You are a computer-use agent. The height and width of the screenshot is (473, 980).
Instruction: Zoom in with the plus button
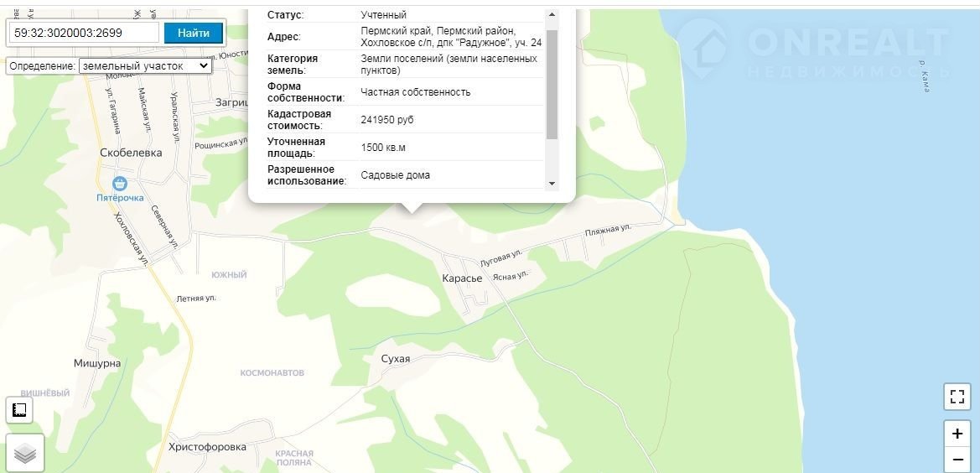957,434
